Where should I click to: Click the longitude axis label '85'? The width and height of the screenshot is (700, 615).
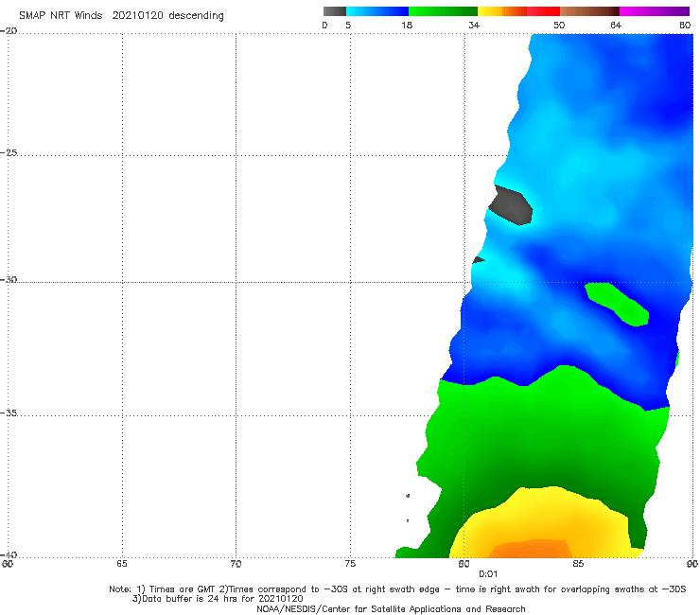(x=578, y=564)
